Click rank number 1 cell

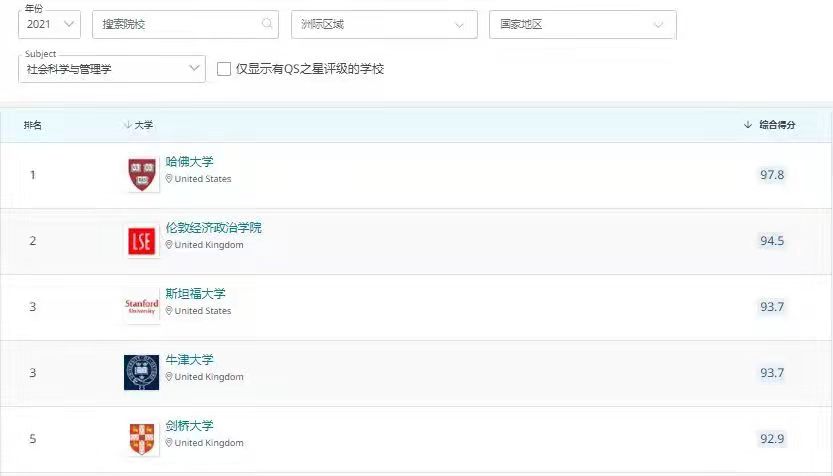click(33, 175)
